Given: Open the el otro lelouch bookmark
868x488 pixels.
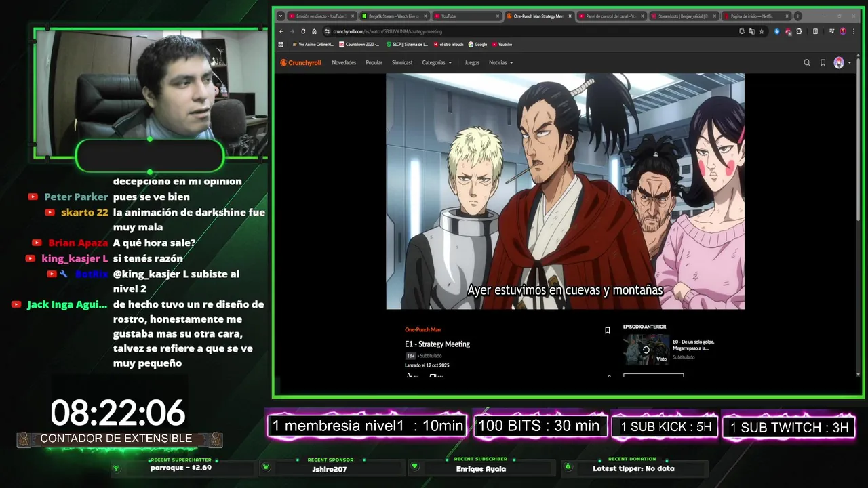Looking at the screenshot, I should point(448,45).
